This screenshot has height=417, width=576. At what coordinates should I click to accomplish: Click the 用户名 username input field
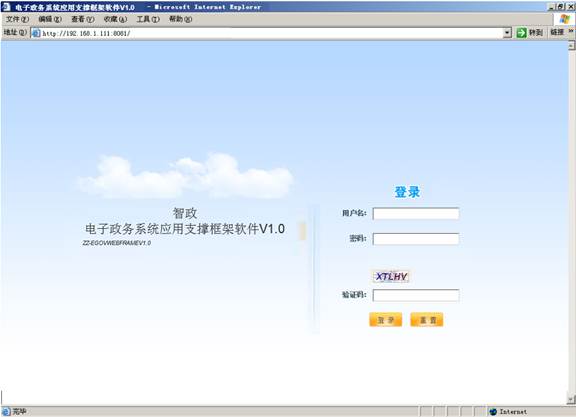tap(416, 213)
